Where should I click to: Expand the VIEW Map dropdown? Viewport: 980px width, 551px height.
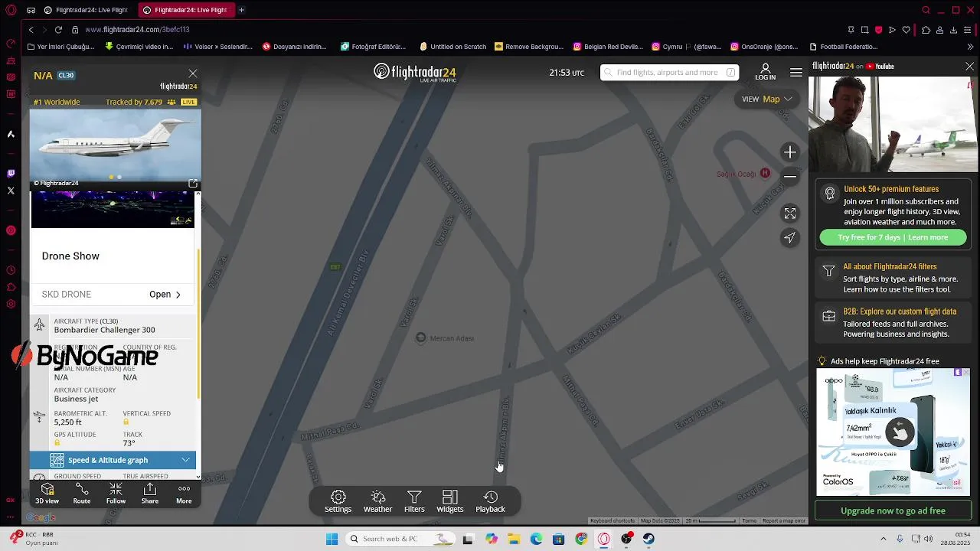pos(766,99)
